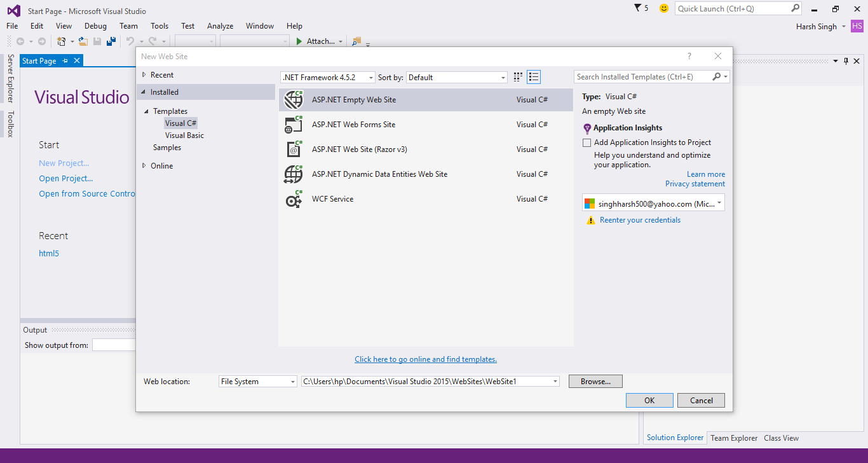Open the Sort by Default dropdown
Image resolution: width=868 pixels, height=463 pixels.
tap(457, 77)
